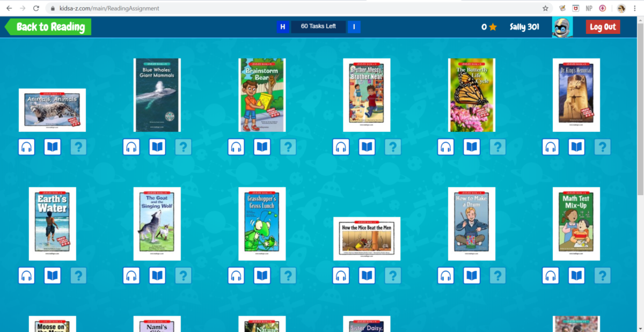Image resolution: width=644 pixels, height=332 pixels.
Task: Click the headphones icon under Brother Messy, Brother Neat
Action: click(341, 146)
